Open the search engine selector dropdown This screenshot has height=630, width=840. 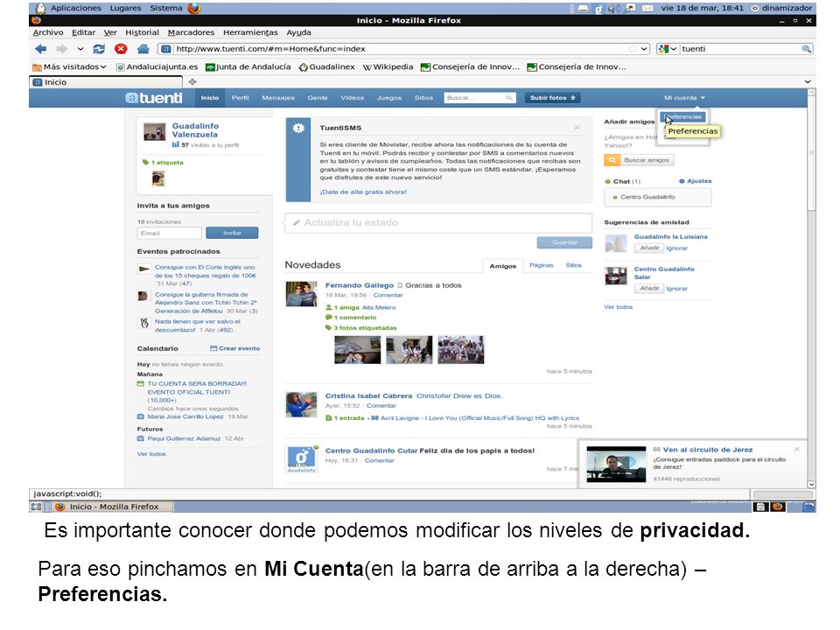[667, 49]
